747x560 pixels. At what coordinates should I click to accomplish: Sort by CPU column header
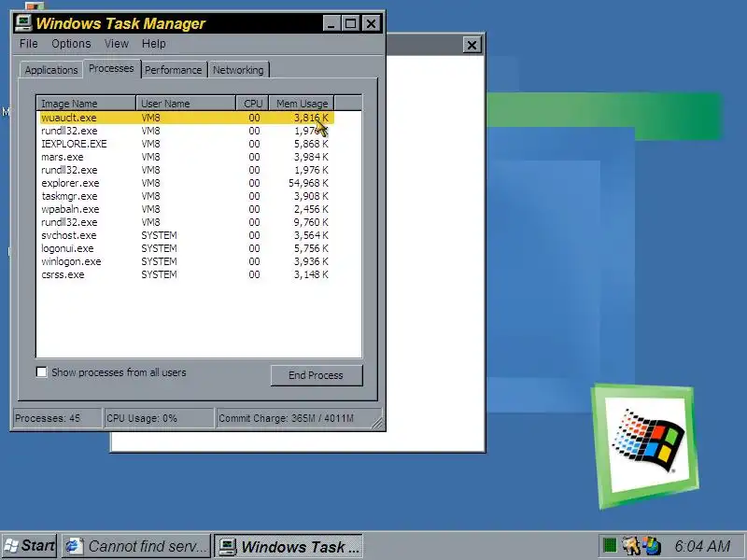(x=252, y=104)
